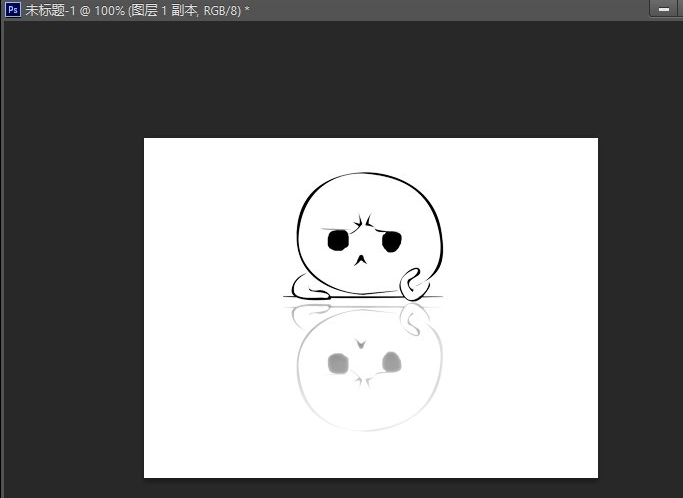Screen dimensions: 683x498
Task: Click the character's hand on the left
Action: click(312, 293)
